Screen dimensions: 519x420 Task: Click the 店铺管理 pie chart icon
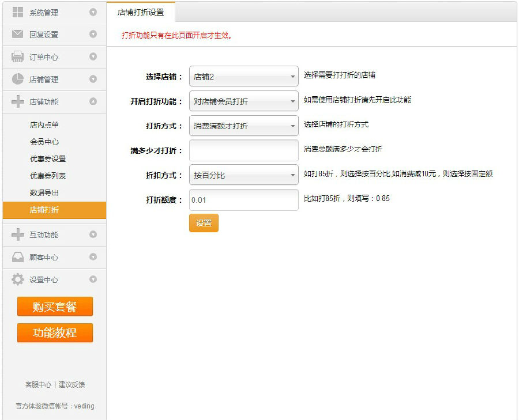(x=17, y=79)
